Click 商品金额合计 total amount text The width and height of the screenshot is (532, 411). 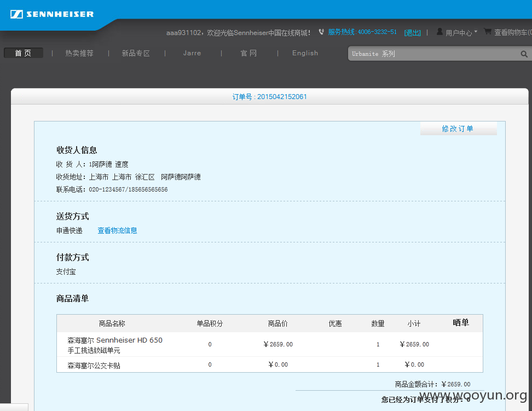tap(432, 384)
